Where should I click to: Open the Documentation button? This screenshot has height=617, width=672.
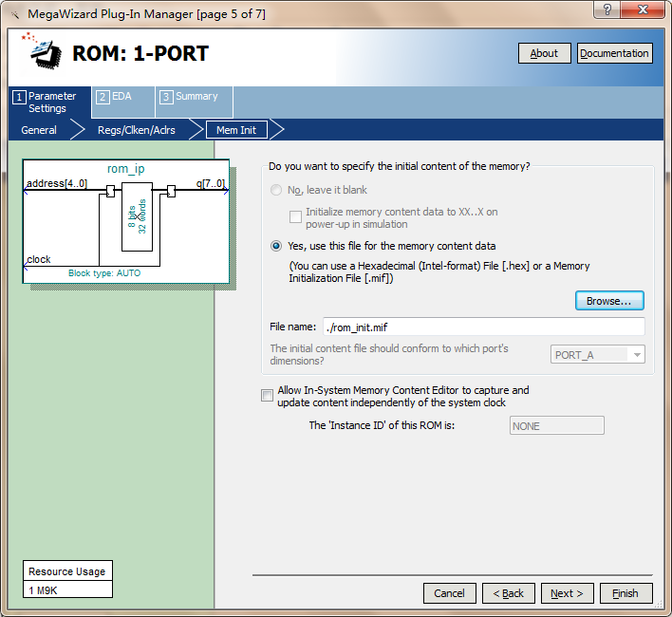pos(614,53)
